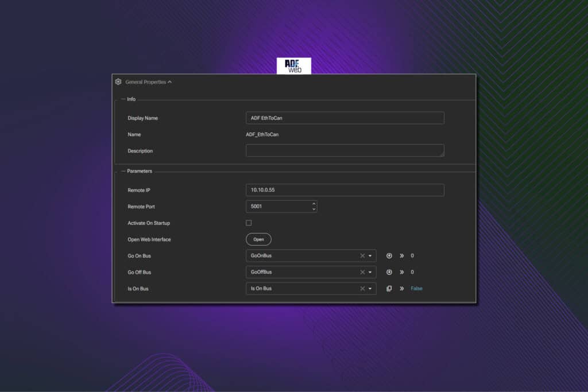Screen dimensions: 588x392
Task: Click the General Properties gear icon
Action: point(118,81)
